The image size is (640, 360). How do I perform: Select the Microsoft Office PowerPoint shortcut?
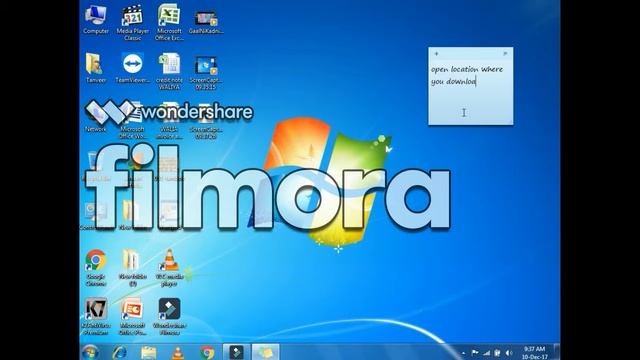click(133, 317)
